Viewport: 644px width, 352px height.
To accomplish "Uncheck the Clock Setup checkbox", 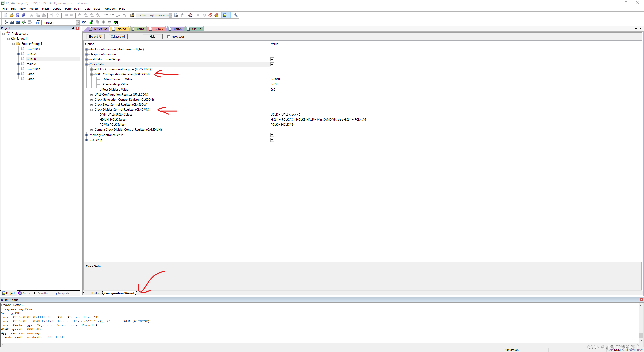I will tap(272, 64).
